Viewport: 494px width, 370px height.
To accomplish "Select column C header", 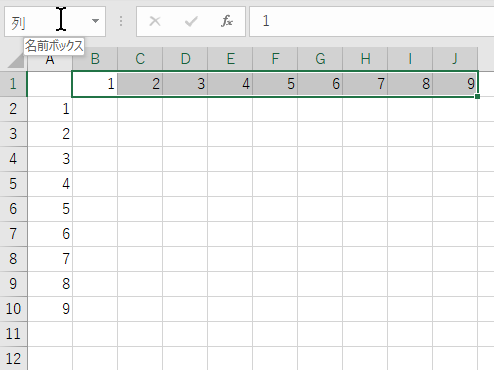I will (x=140, y=59).
